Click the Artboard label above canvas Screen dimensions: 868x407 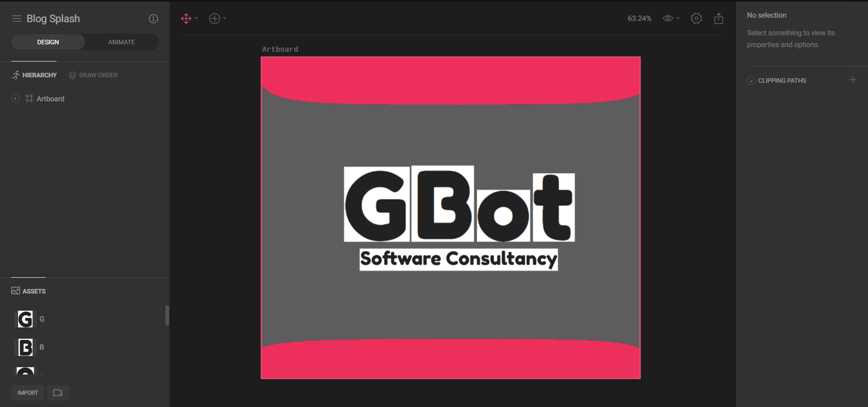pos(280,49)
